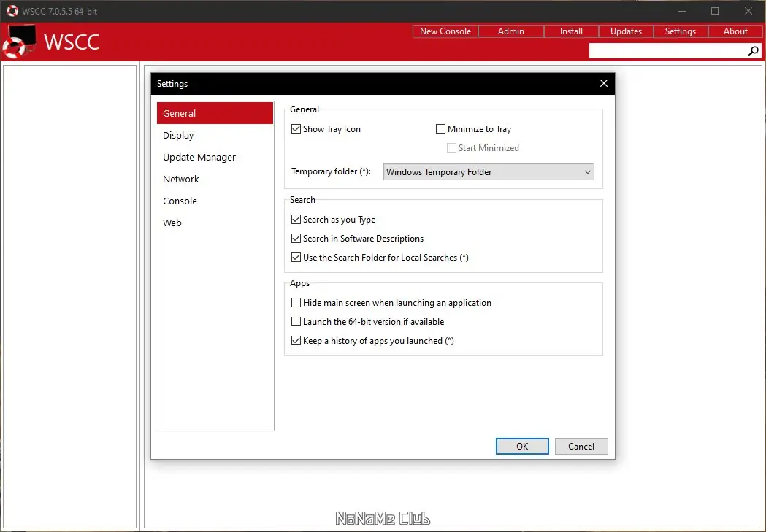Open the Console settings page
The image size is (766, 532).
180,201
